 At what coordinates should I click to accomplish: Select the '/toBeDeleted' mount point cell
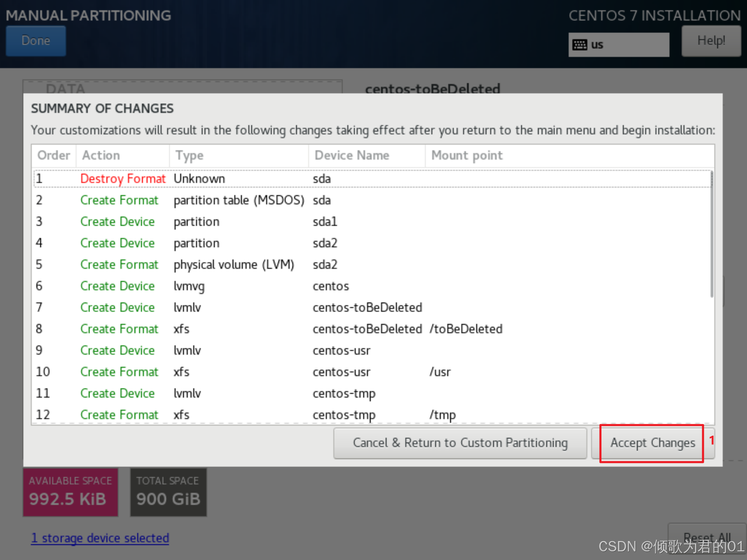pyautogui.click(x=466, y=329)
